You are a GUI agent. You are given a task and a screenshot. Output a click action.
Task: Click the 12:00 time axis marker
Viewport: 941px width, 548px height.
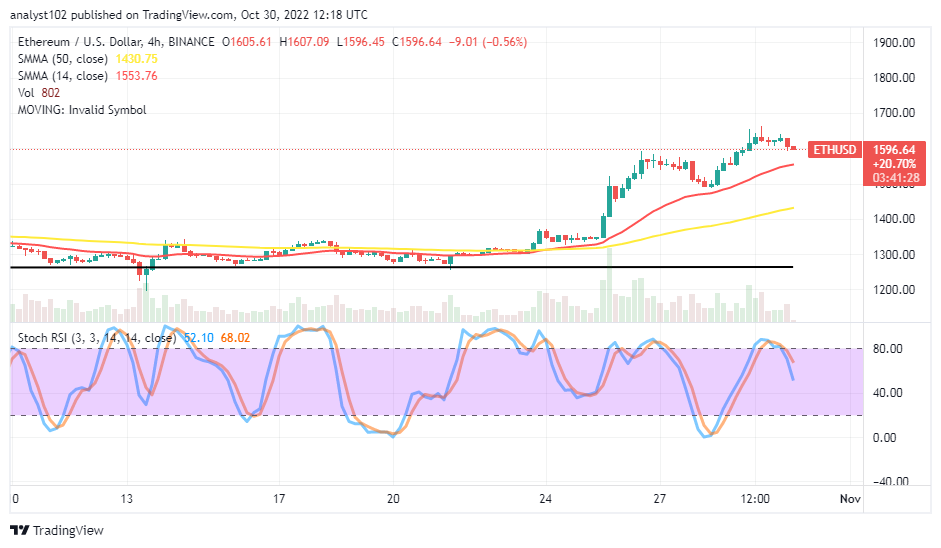tap(755, 499)
